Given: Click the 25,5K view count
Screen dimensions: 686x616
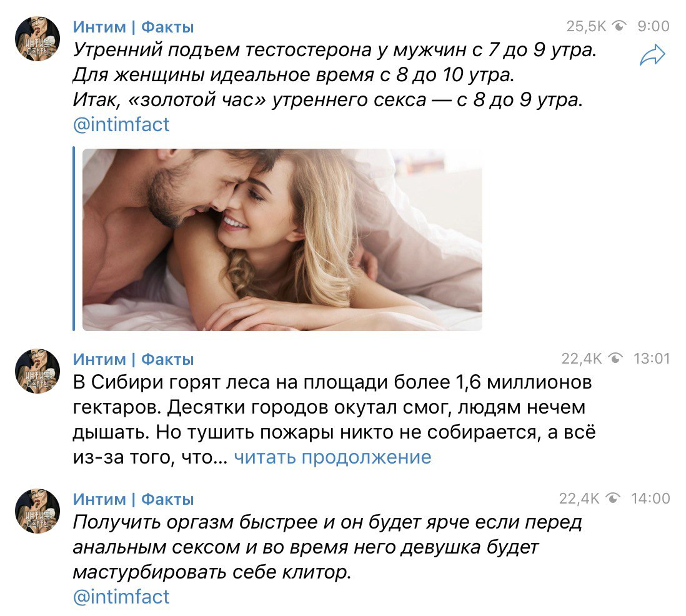Looking at the screenshot, I should [586, 26].
